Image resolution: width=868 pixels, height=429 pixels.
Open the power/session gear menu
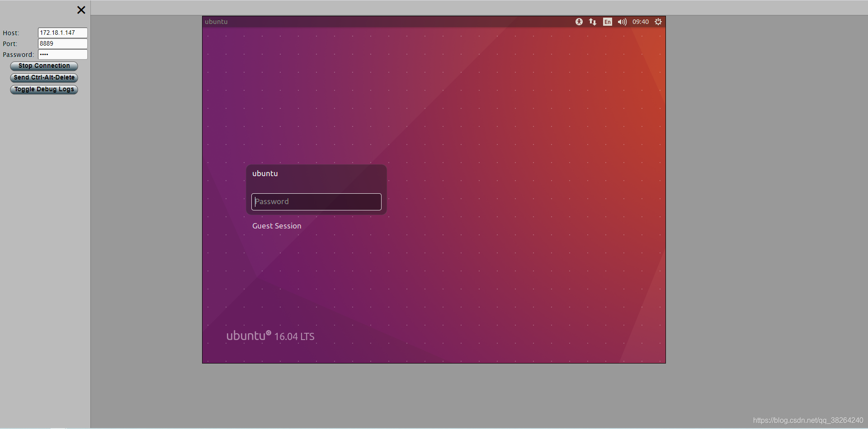click(658, 22)
